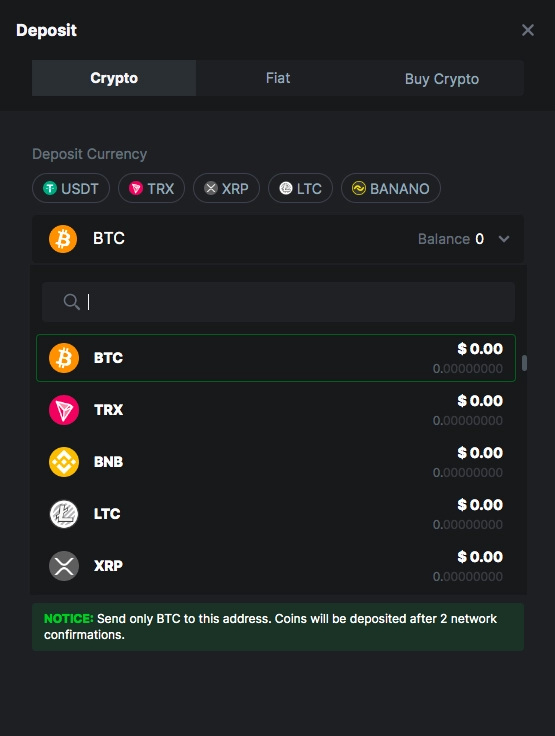Click the red TRX icon in the list
The image size is (555, 736).
click(x=64, y=410)
